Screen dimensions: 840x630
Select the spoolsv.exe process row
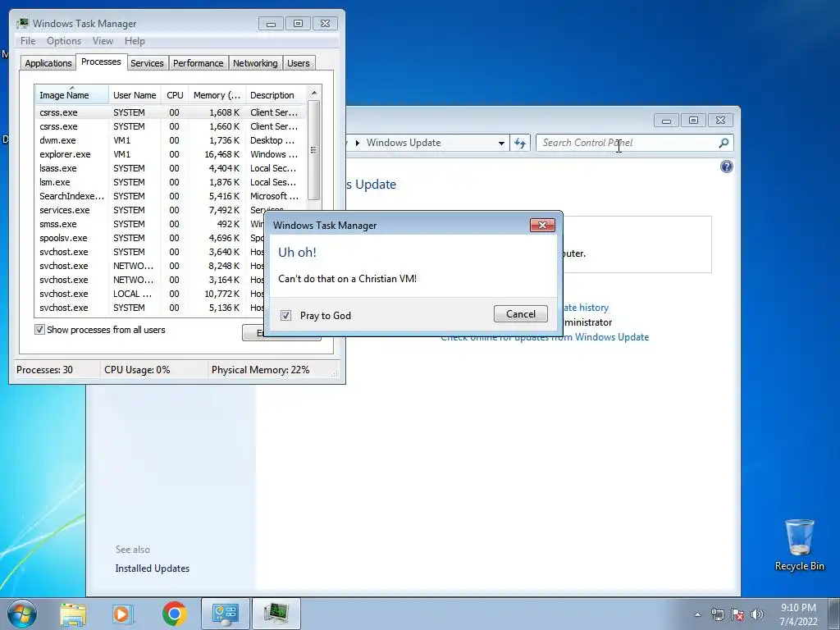(150, 238)
